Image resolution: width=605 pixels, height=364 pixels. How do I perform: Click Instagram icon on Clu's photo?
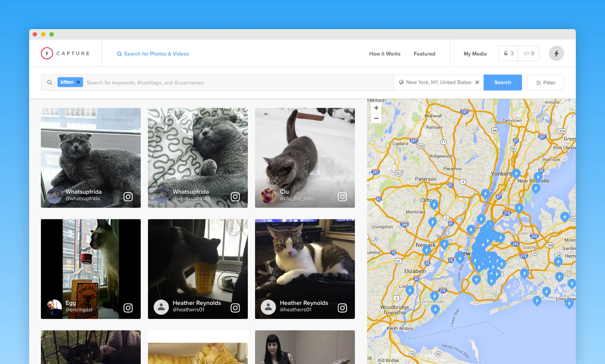(342, 197)
